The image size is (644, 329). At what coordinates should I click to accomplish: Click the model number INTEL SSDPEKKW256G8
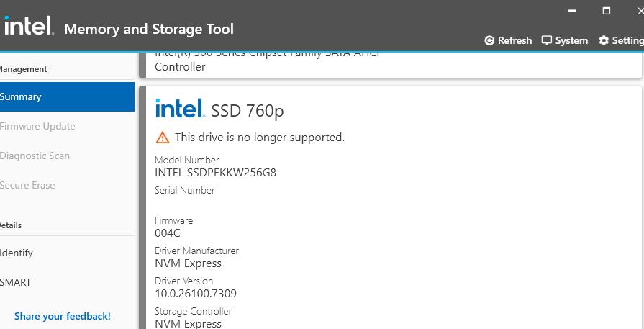215,173
